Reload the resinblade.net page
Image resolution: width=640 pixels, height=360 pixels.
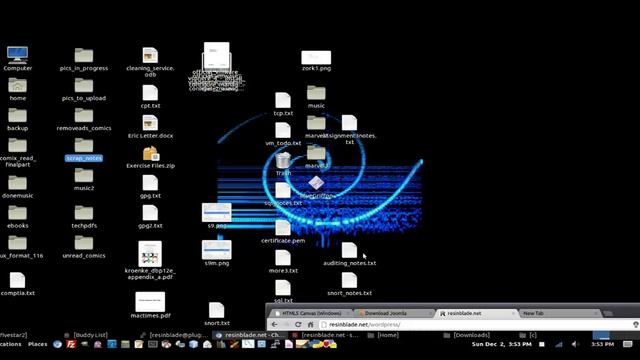[x=298, y=324]
